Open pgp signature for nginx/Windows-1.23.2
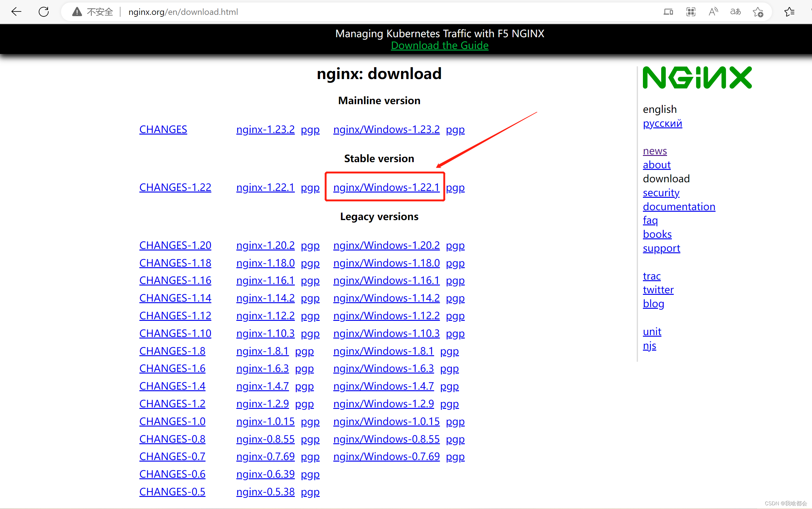This screenshot has height=509, width=812. pyautogui.click(x=455, y=130)
